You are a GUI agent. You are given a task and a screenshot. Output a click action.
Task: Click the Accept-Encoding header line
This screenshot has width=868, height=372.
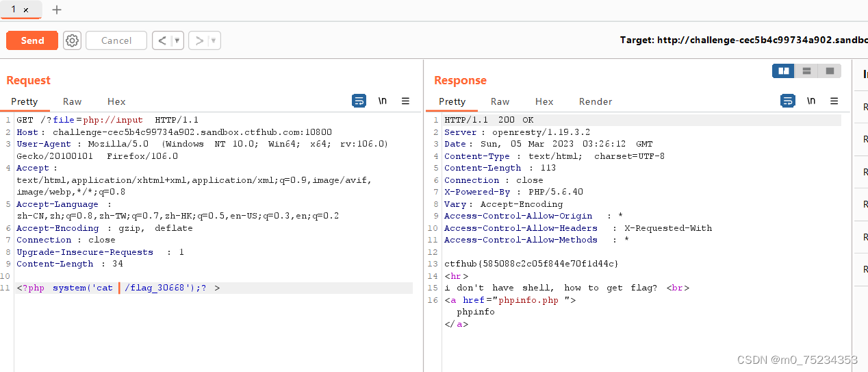pyautogui.click(x=105, y=228)
